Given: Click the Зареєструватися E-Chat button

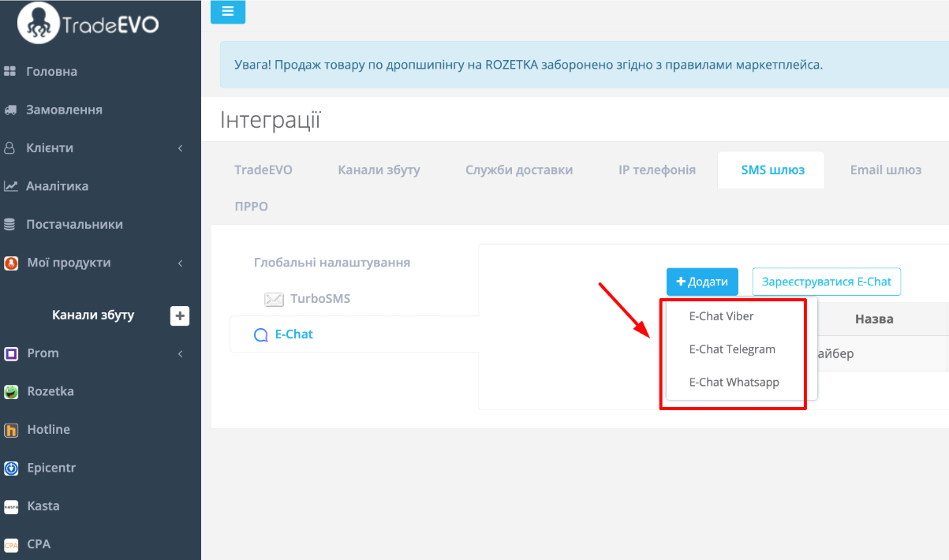Looking at the screenshot, I should click(x=827, y=282).
